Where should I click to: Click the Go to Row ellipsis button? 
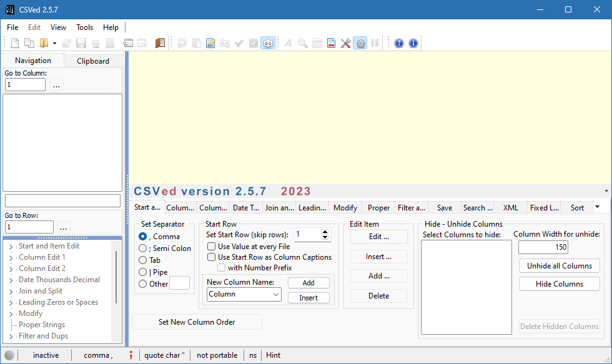point(63,227)
